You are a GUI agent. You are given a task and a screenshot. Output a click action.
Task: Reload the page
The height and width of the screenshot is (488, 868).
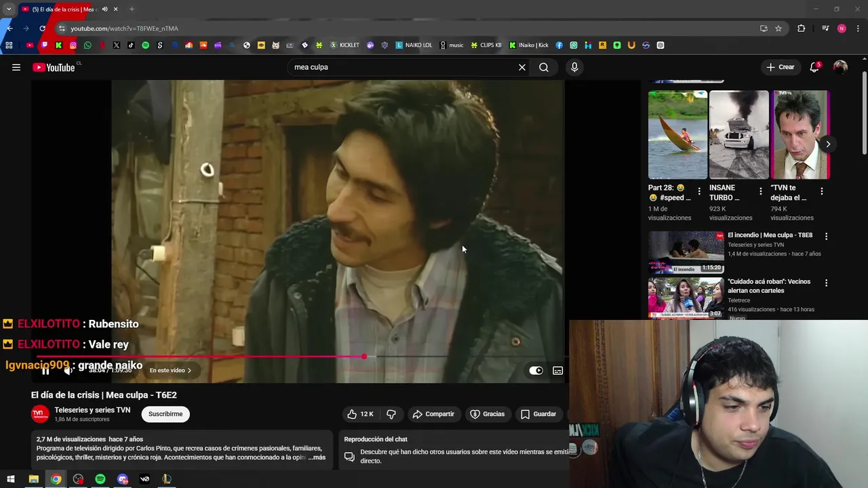(x=42, y=28)
